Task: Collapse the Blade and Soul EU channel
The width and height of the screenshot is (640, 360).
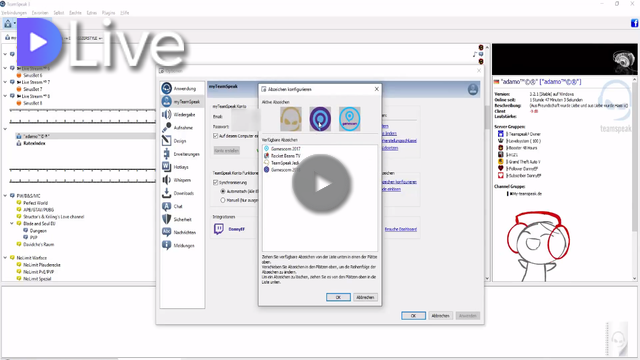Action: click(12, 224)
